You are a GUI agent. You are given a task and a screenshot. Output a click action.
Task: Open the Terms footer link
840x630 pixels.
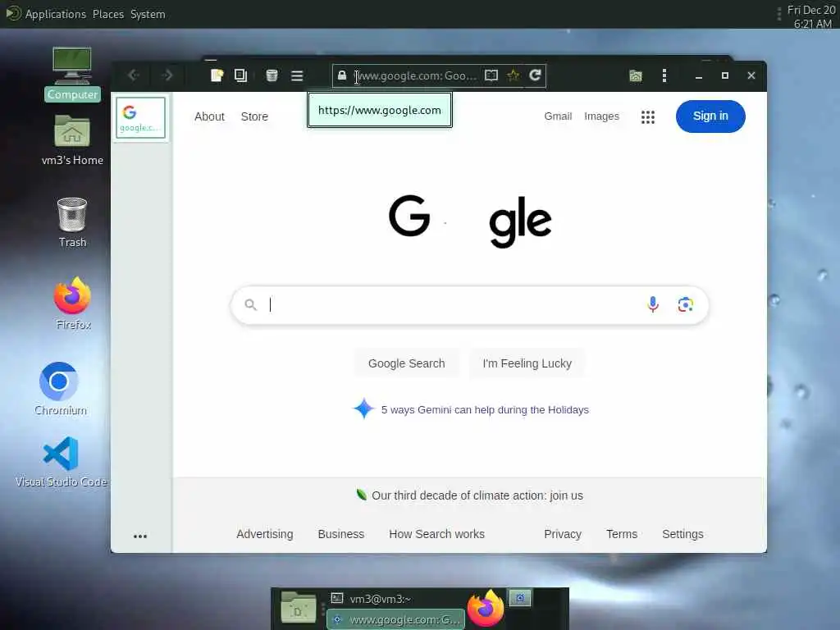pyautogui.click(x=622, y=534)
